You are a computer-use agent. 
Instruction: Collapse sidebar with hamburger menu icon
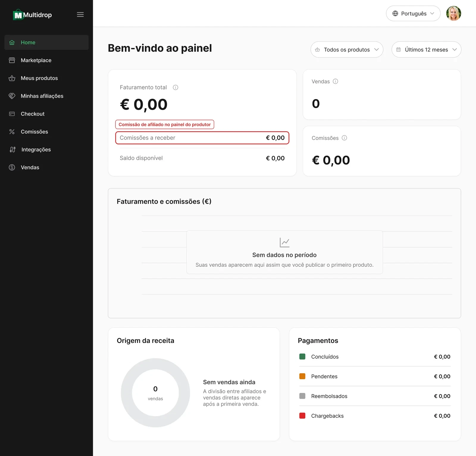(x=80, y=15)
